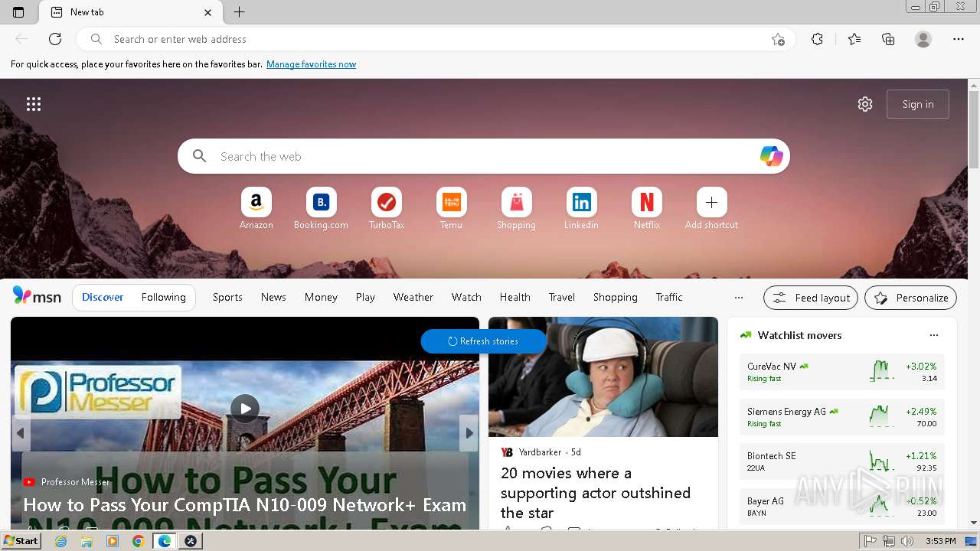The image size is (980, 551).
Task: Select Biontech SE stock row
Action: point(842,461)
